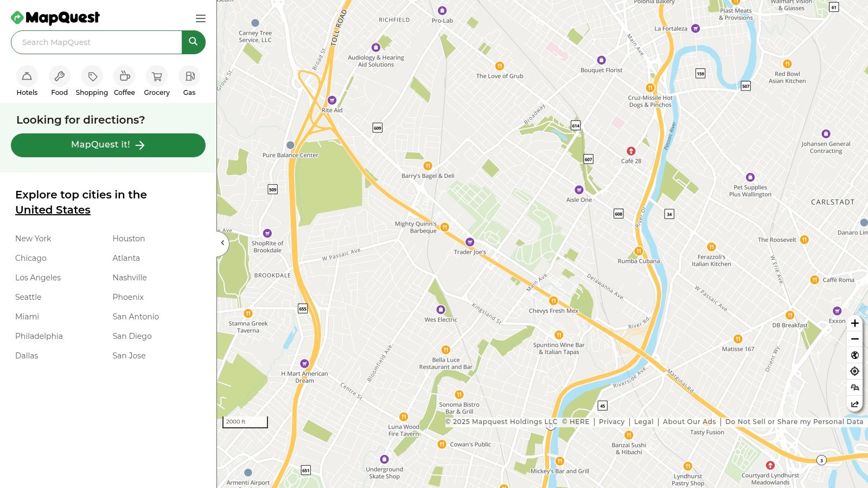Viewport: 868px width, 488px height.
Task: Click the Johansen General Contracting pin
Action: coord(826,134)
